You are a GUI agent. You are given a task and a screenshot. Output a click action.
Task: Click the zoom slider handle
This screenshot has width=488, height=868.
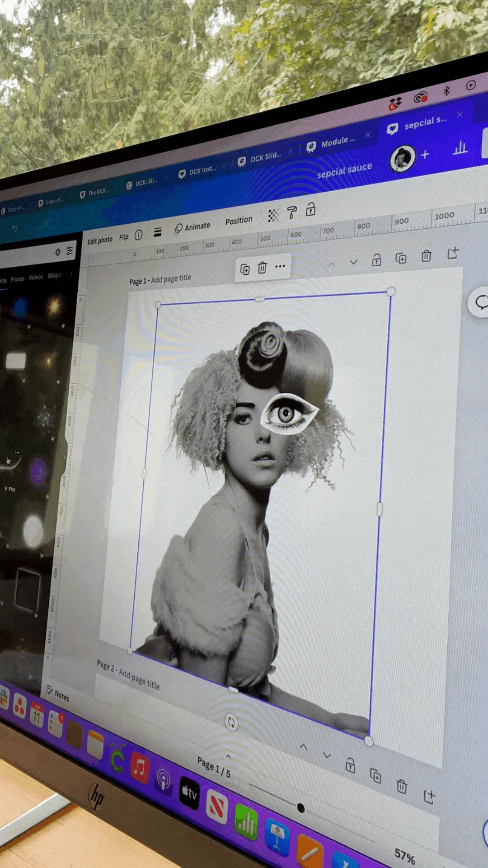(x=301, y=807)
